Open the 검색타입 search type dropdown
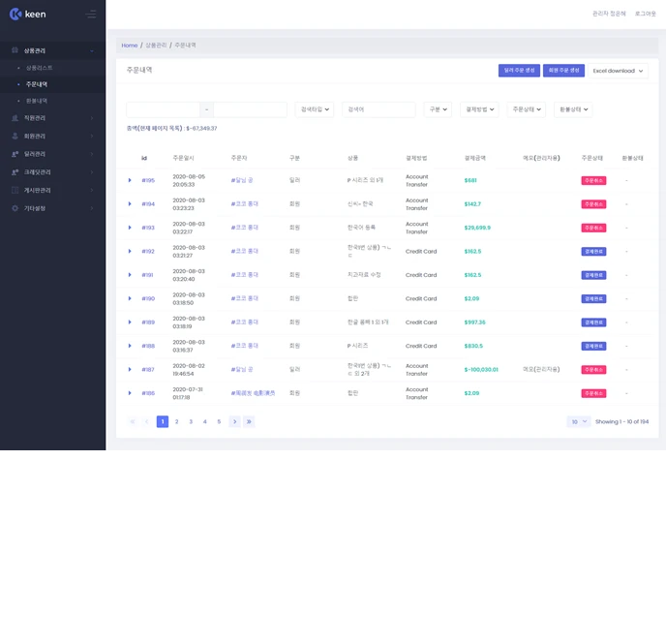The width and height of the screenshot is (666, 644). 315,109
